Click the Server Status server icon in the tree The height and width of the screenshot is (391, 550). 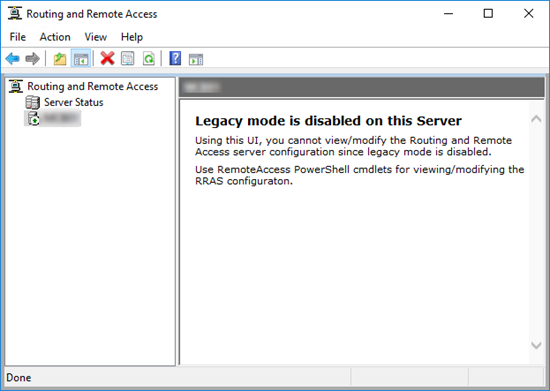[32, 102]
